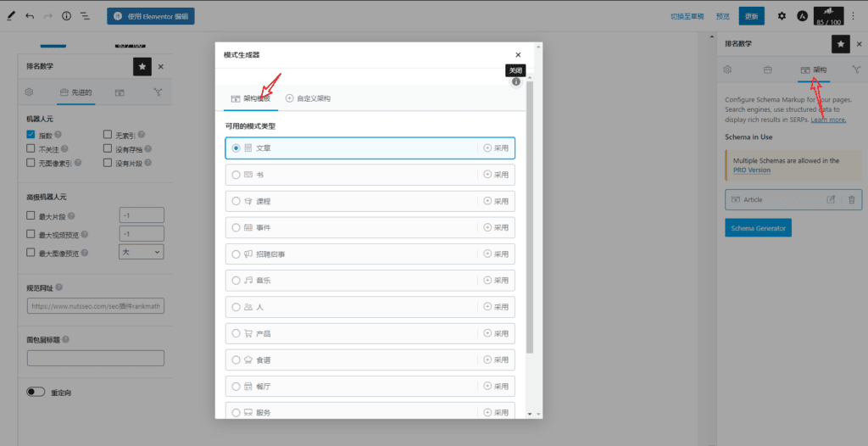Image resolution: width=868 pixels, height=446 pixels.
Task: Open the Rank Math 85/100 score button
Action: (829, 16)
